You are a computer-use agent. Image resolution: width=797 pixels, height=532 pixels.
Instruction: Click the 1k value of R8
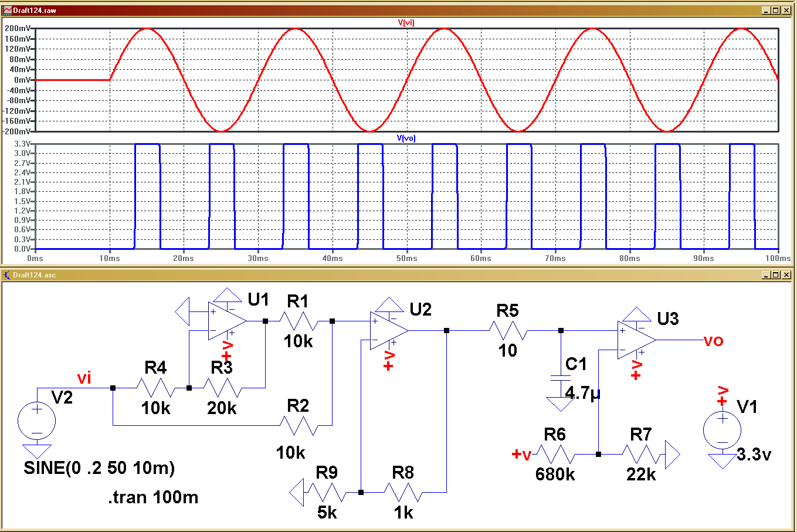403,512
